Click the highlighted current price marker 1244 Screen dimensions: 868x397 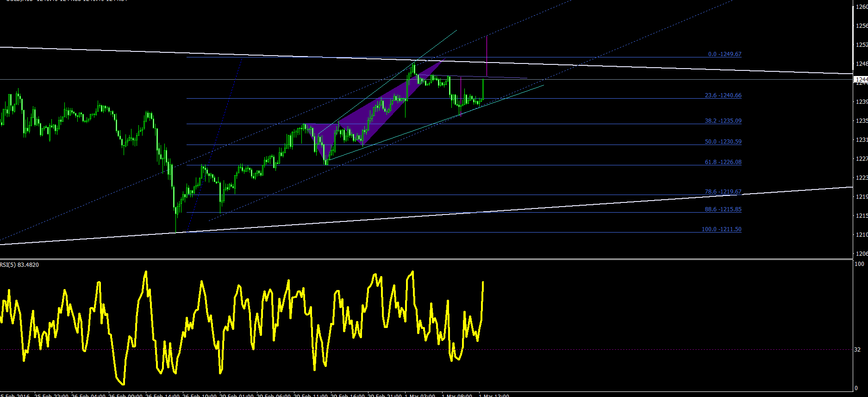pos(862,80)
